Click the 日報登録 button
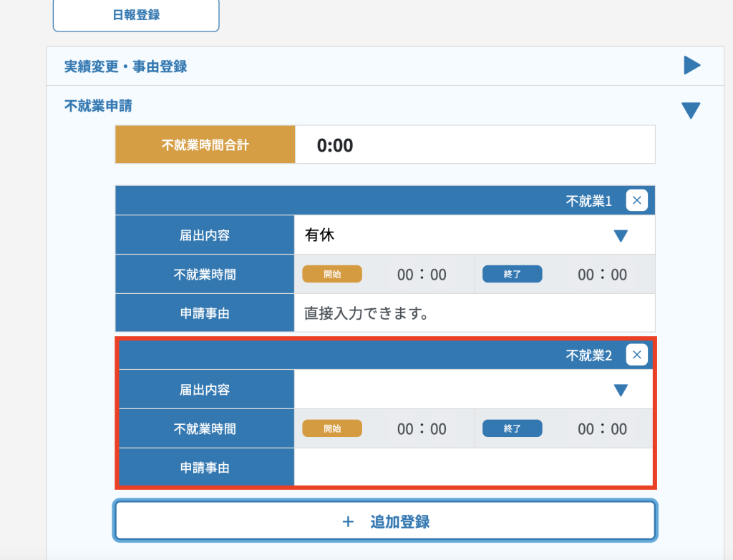Screen dimensions: 733x560 (x=136, y=15)
